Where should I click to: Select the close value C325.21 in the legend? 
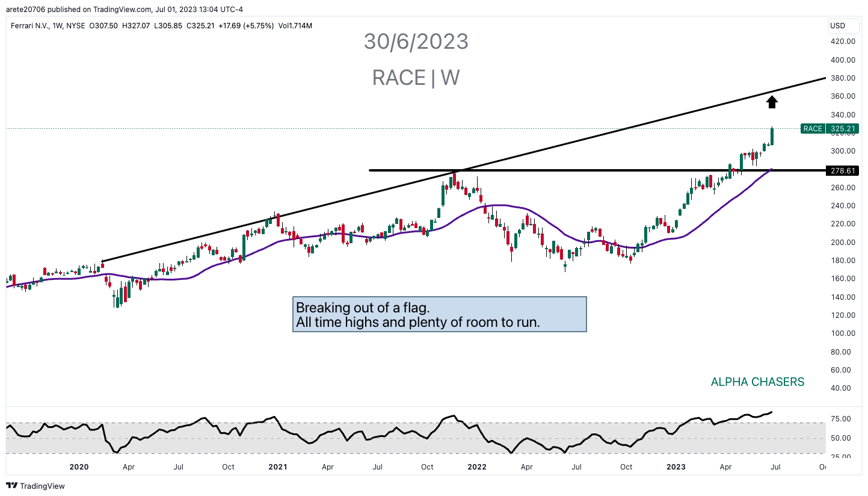202,26
